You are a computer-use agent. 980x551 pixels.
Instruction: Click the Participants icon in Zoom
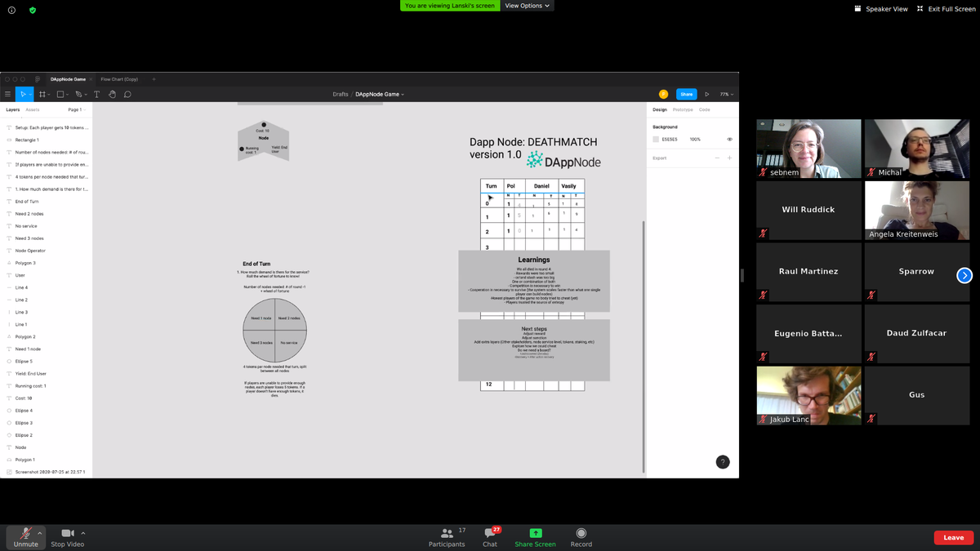(x=447, y=533)
